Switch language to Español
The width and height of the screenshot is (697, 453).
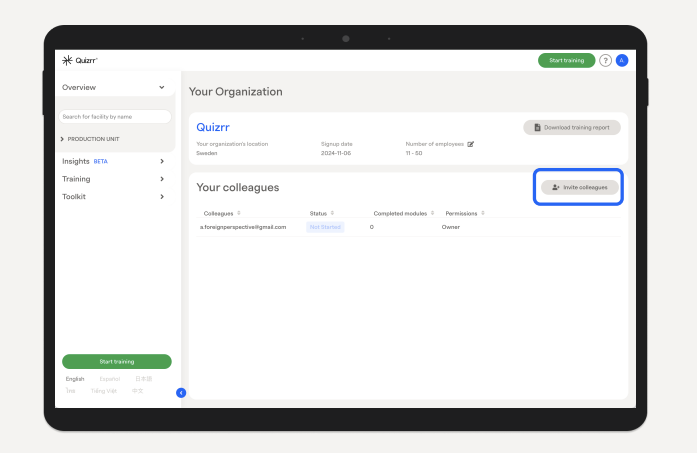[x=110, y=379]
